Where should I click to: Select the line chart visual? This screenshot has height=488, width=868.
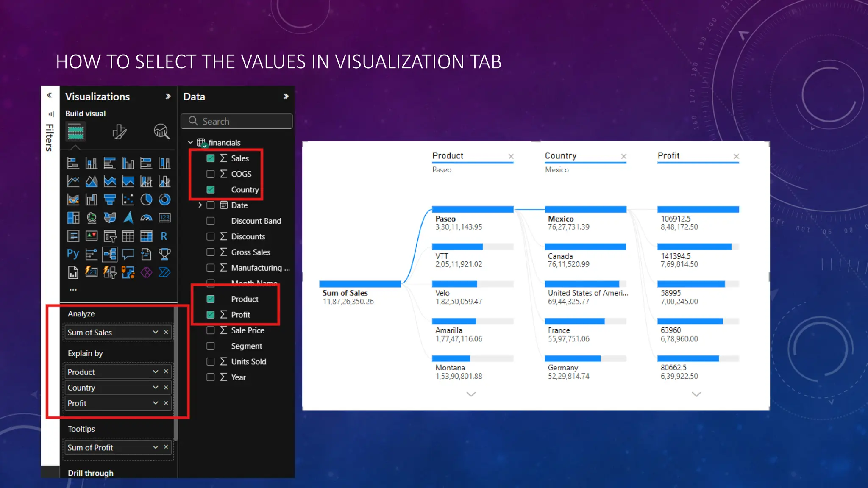pyautogui.click(x=73, y=181)
